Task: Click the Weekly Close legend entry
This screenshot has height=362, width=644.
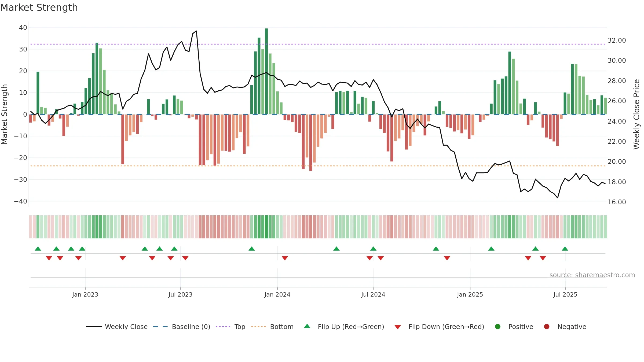Action: pyautogui.click(x=117, y=327)
